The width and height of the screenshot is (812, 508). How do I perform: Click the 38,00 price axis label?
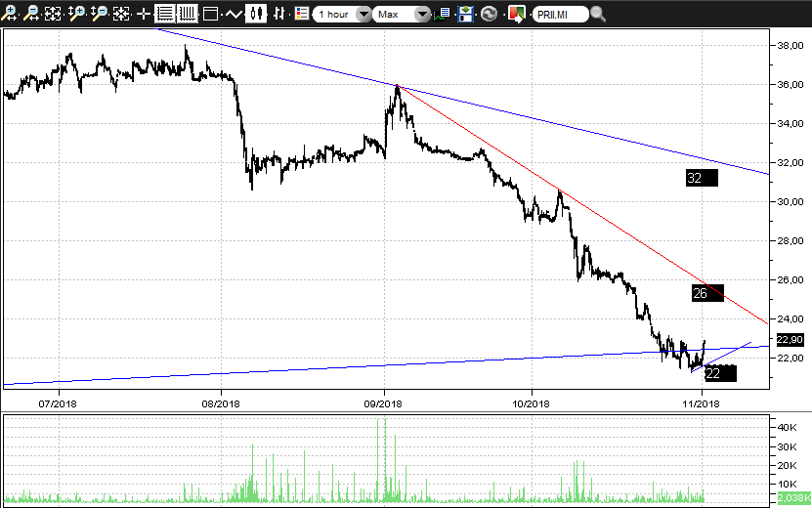tap(791, 46)
